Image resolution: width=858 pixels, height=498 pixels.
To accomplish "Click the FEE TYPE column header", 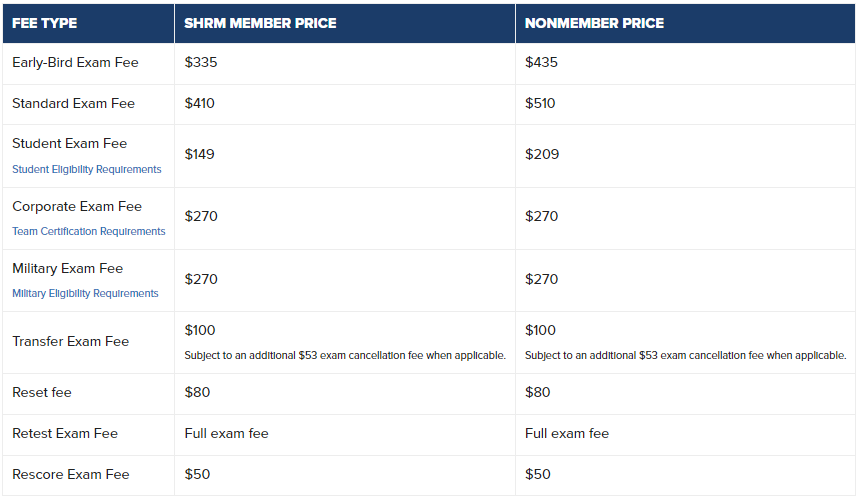I will (44, 23).
